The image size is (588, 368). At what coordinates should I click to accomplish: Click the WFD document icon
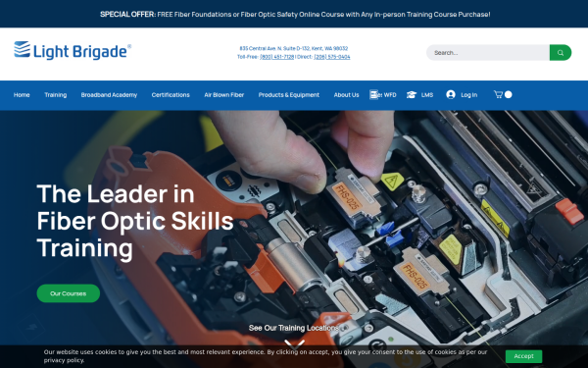pyautogui.click(x=373, y=94)
